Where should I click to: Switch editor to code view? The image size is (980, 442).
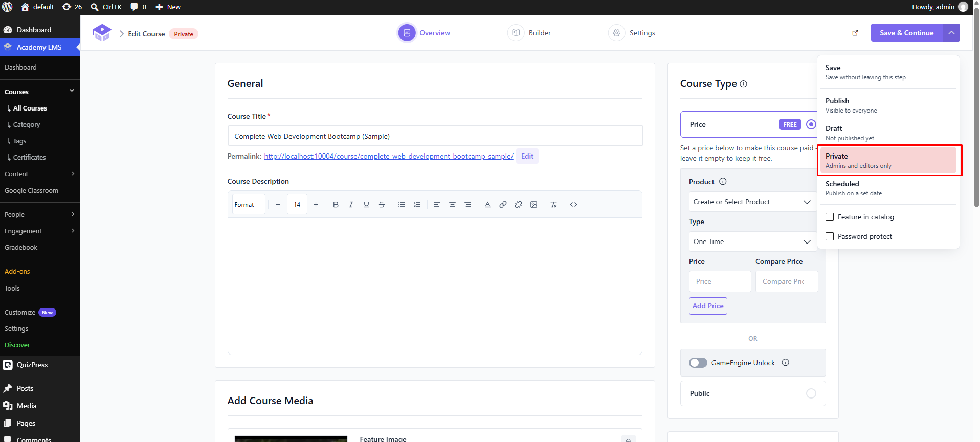(573, 204)
